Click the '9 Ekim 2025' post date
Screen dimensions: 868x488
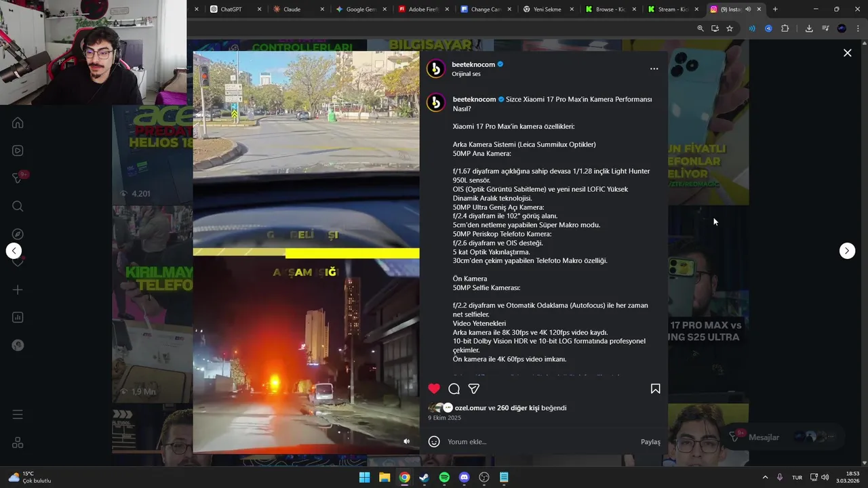coord(444,418)
